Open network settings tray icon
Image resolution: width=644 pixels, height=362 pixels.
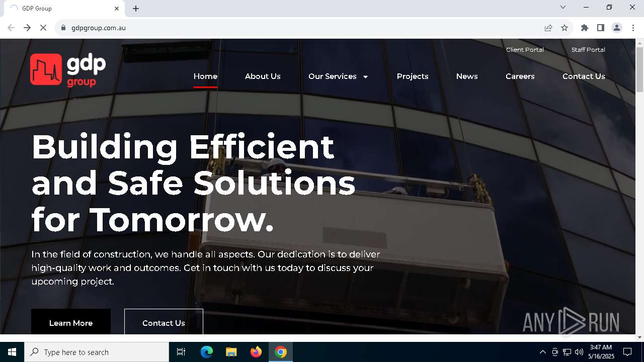[567, 352]
